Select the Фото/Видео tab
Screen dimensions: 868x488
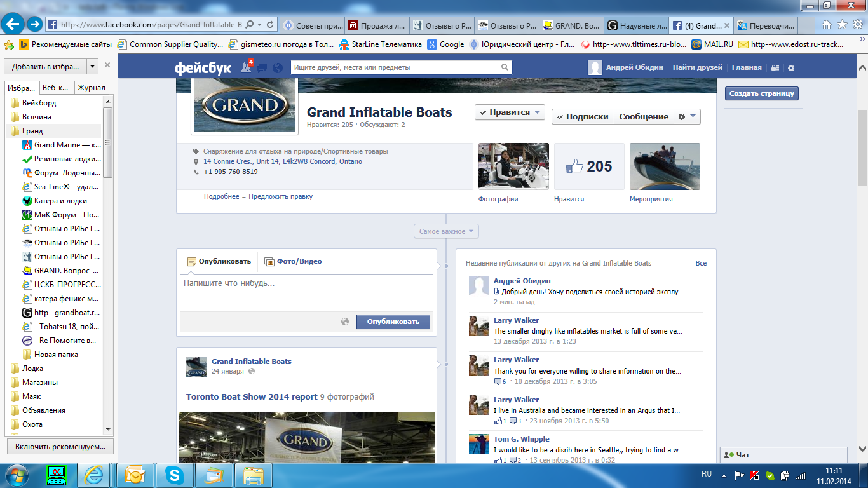coord(294,261)
